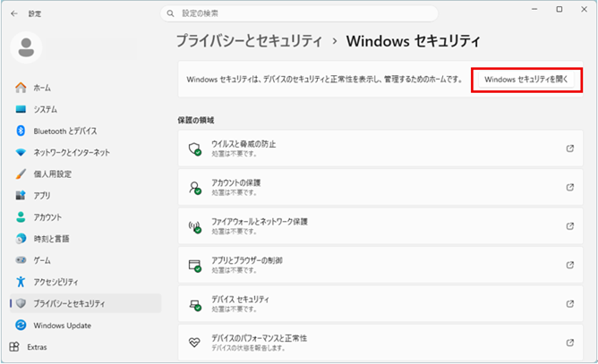
Task: Click the search magnifier icon
Action: pyautogui.click(x=170, y=13)
